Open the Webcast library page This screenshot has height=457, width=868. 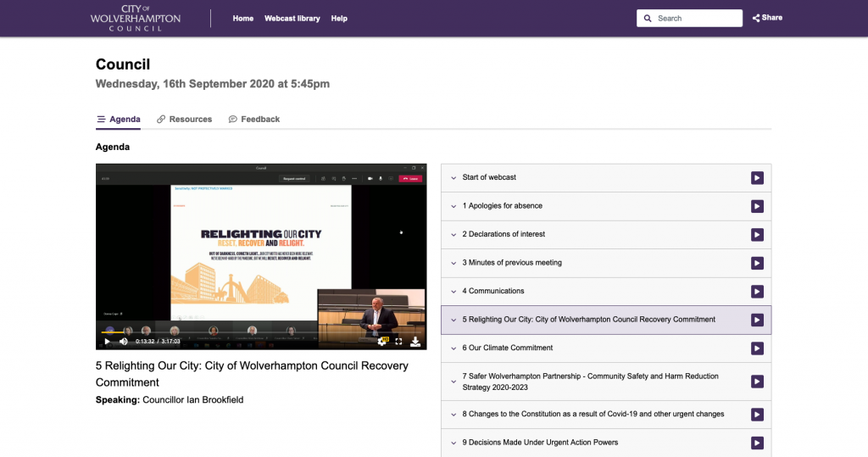click(292, 19)
